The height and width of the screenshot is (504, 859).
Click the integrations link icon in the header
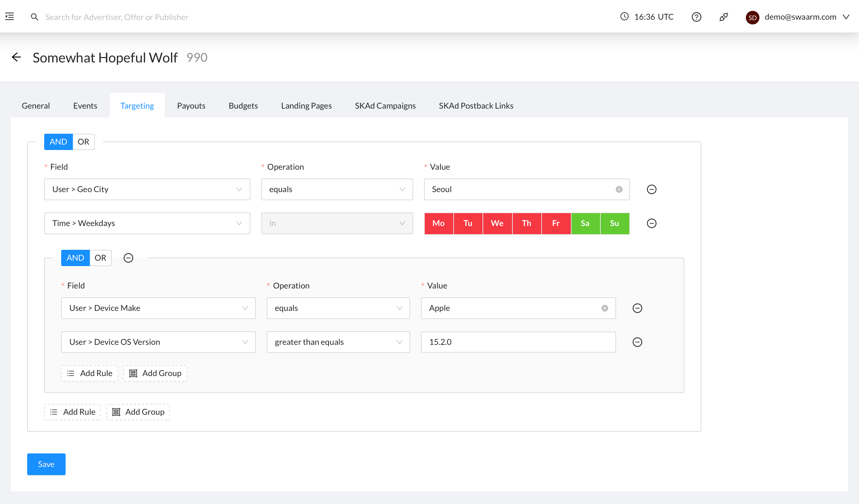(x=724, y=17)
